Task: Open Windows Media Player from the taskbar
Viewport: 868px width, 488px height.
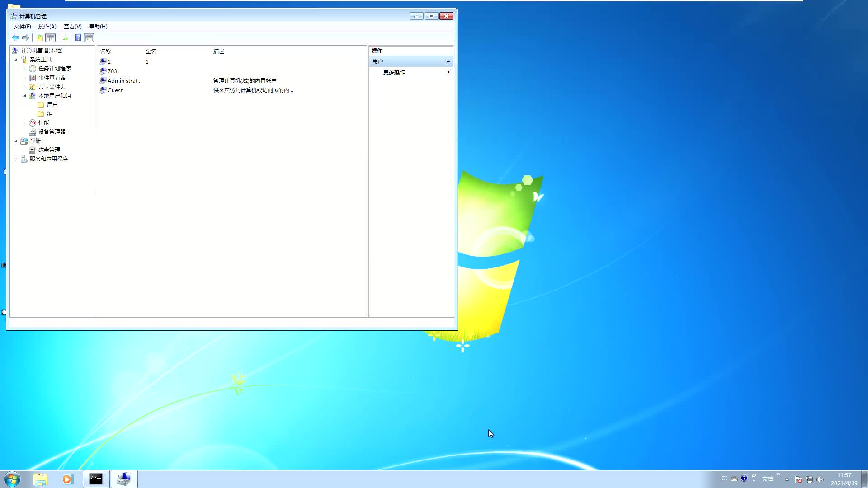Action: [x=67, y=479]
